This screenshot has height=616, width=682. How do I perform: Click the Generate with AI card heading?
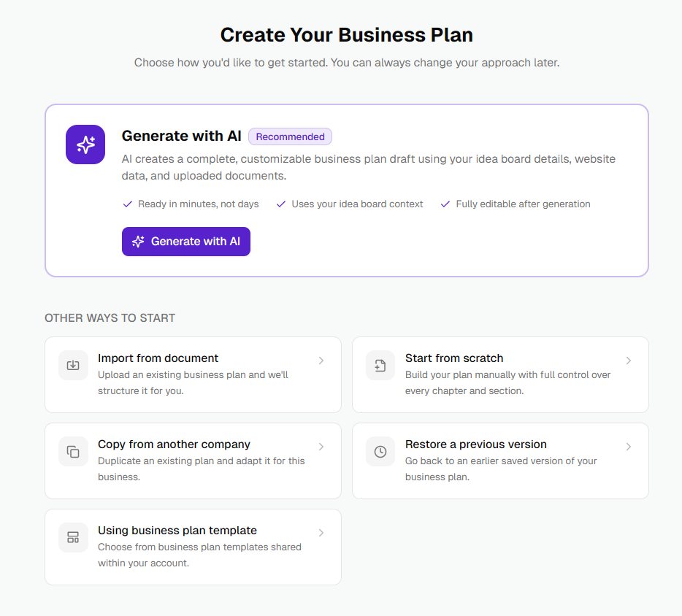[x=181, y=136]
